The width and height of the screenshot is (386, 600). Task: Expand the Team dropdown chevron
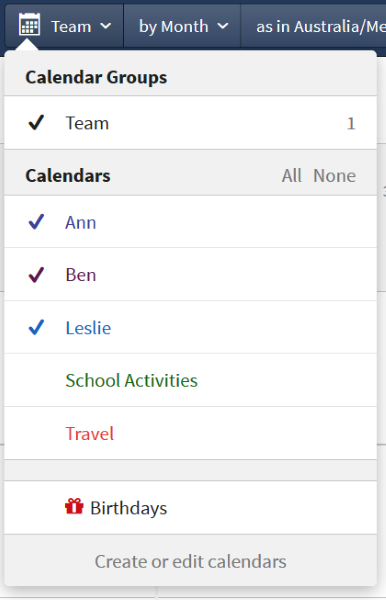pyautogui.click(x=105, y=26)
